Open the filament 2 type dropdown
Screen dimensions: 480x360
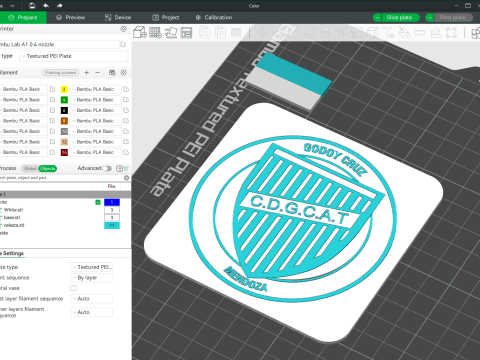95,89
